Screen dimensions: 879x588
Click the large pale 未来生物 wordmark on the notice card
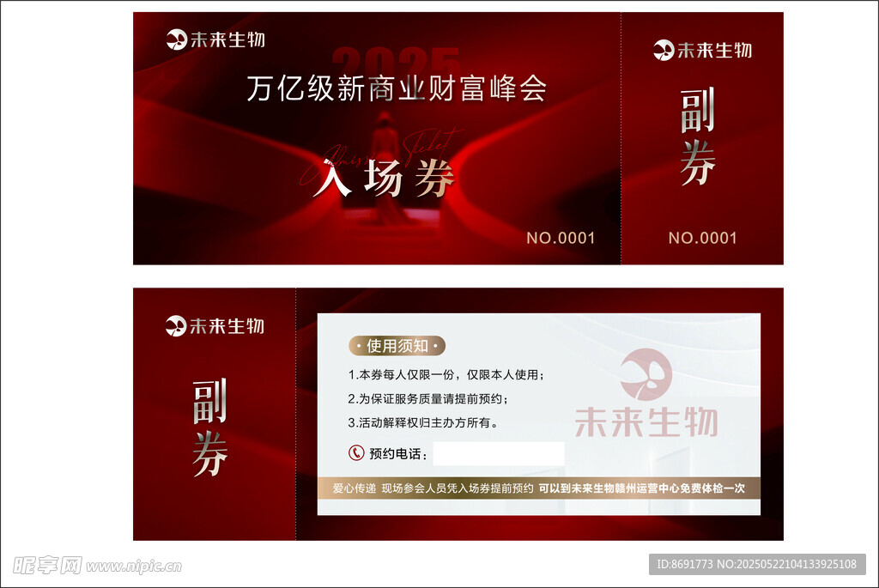click(x=646, y=422)
